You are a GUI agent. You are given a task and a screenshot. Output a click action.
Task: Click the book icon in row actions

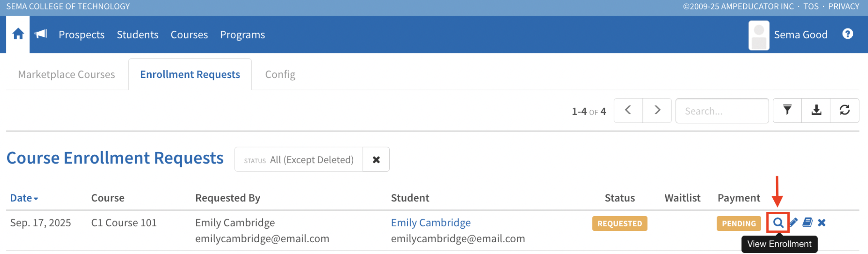[x=807, y=223]
